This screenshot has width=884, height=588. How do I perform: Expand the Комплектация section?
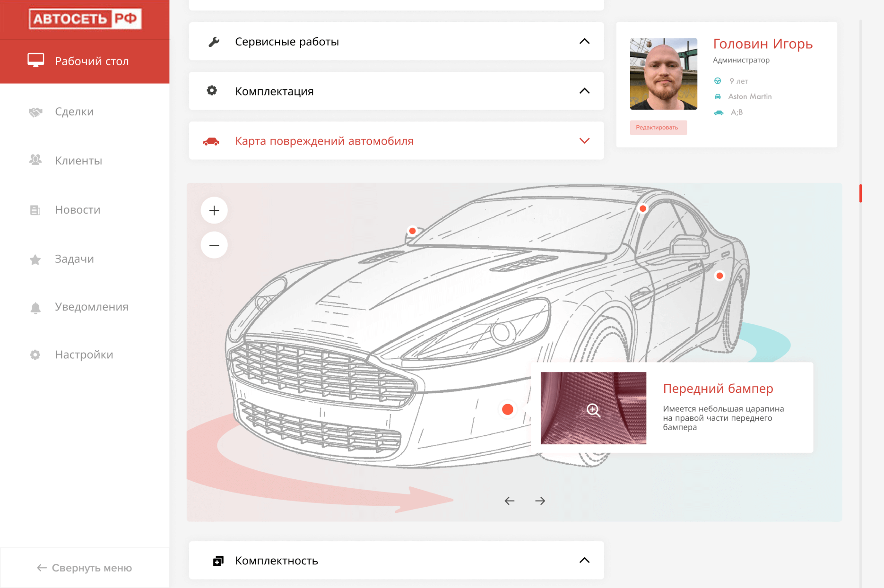tap(584, 91)
